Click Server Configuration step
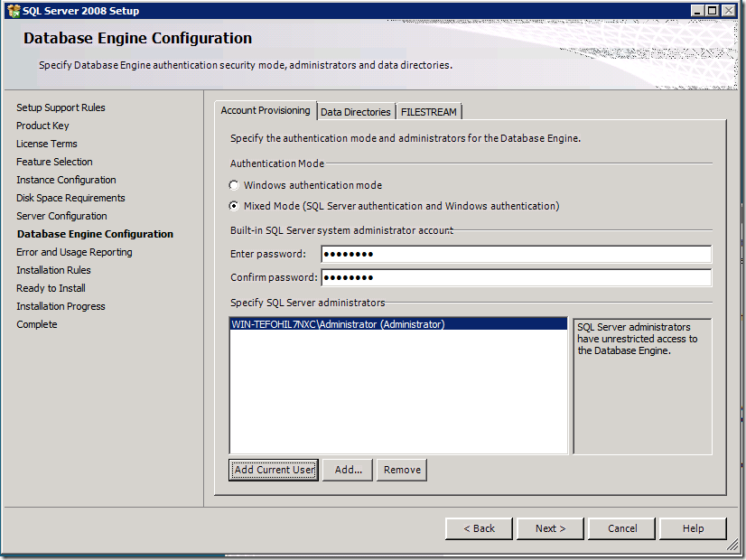This screenshot has width=746, height=560. 61,216
